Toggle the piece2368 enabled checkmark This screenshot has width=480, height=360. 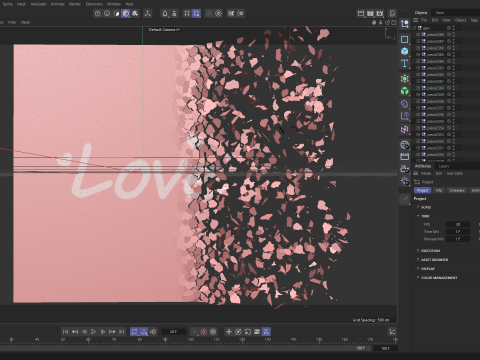(449, 34)
